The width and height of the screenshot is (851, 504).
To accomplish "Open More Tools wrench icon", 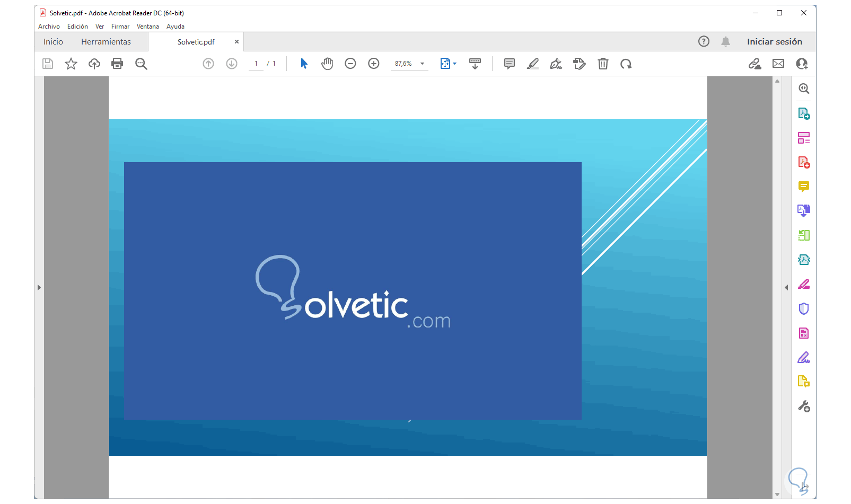I will point(804,406).
